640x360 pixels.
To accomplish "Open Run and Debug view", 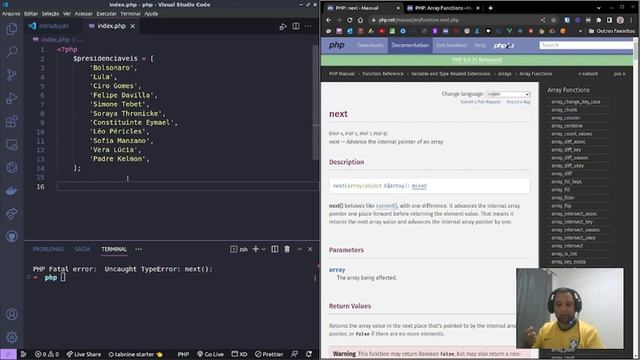I will [12, 98].
